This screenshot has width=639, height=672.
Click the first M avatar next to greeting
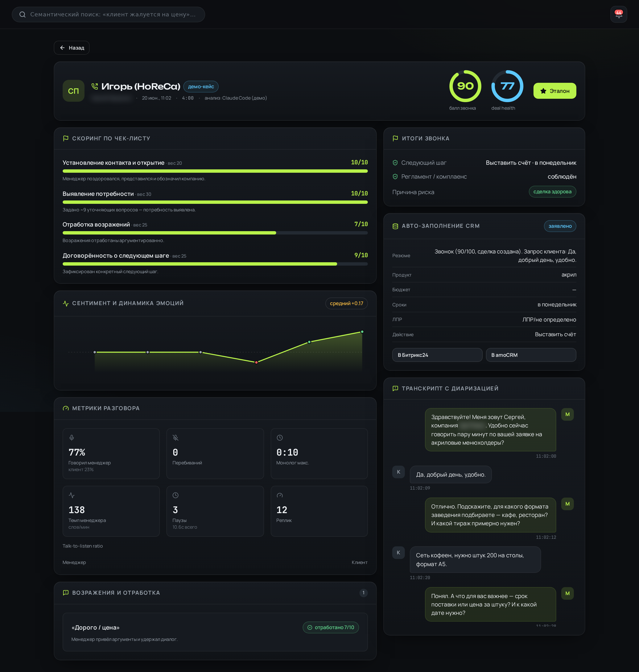567,414
